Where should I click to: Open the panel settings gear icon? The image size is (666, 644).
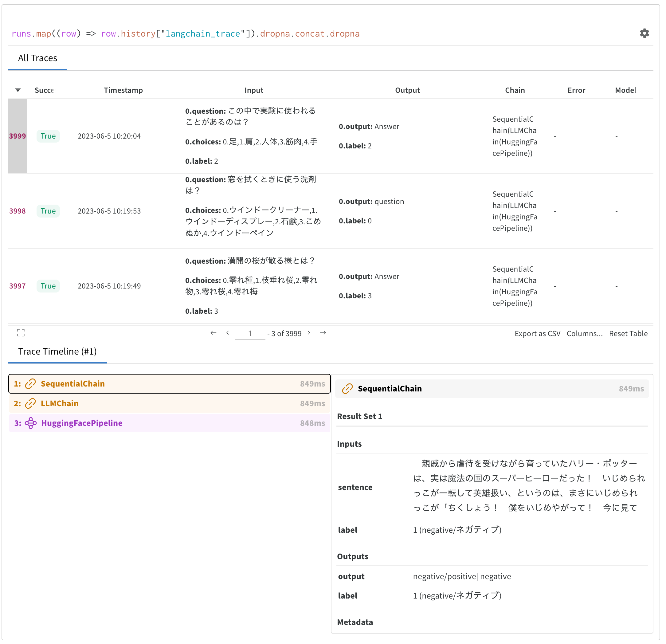tap(644, 33)
